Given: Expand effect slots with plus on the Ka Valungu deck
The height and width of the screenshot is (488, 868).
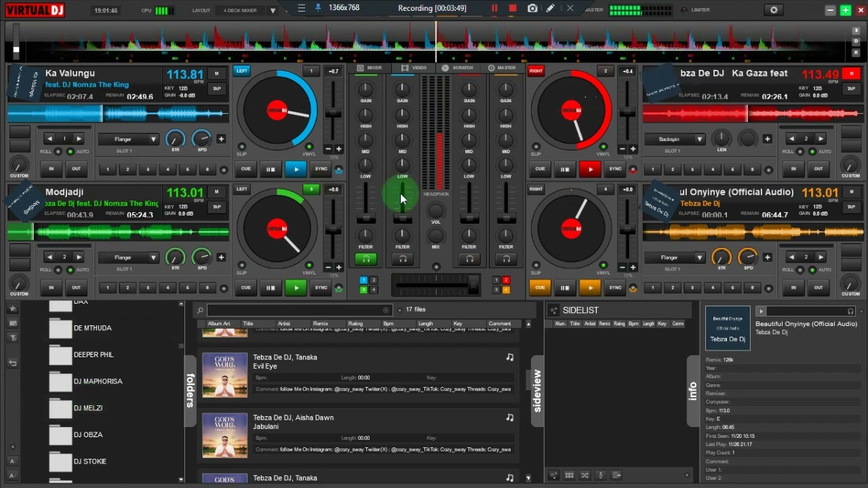Looking at the screenshot, I should (221, 139).
